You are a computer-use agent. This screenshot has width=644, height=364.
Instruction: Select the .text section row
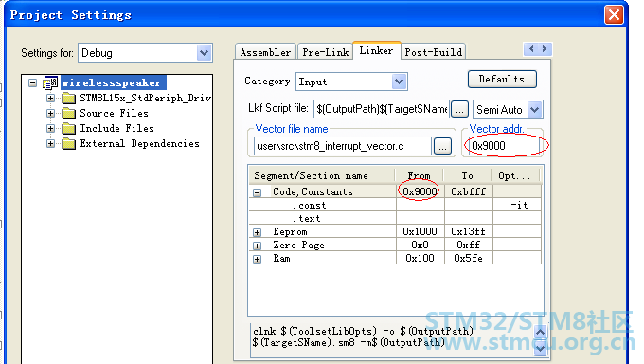394,218
